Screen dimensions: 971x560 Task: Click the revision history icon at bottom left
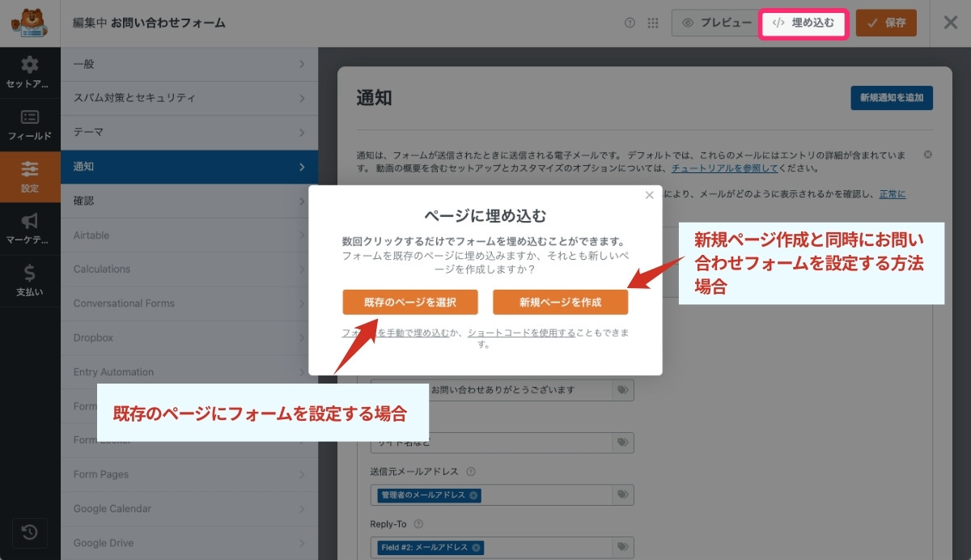30,532
